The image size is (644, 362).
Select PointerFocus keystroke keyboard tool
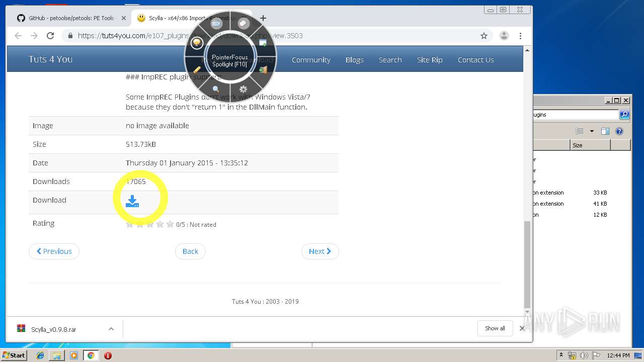coord(216,24)
